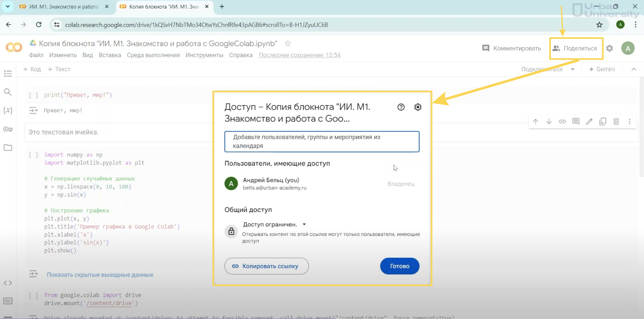This screenshot has height=319, width=644.
Task: Click the sharing dialog settings gear
Action: pyautogui.click(x=418, y=107)
